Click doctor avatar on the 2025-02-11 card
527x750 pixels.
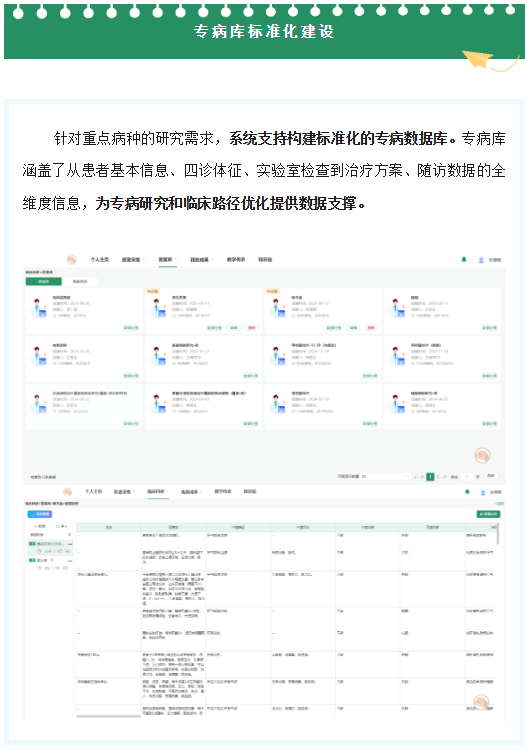coord(396,308)
